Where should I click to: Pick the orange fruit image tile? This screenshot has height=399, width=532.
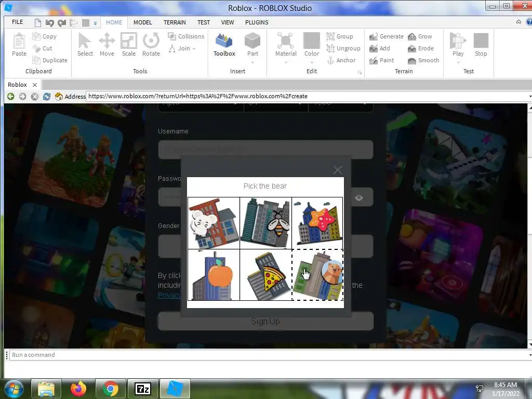point(214,275)
